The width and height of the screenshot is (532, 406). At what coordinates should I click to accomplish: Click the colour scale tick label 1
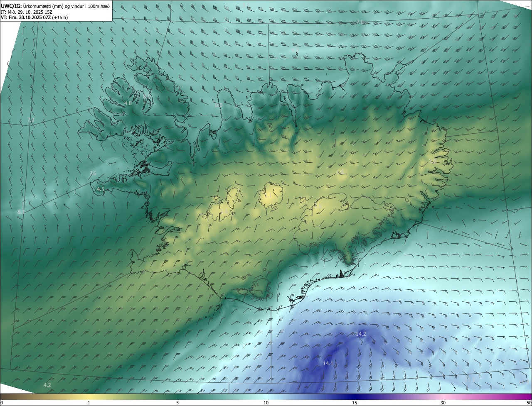[89, 403]
